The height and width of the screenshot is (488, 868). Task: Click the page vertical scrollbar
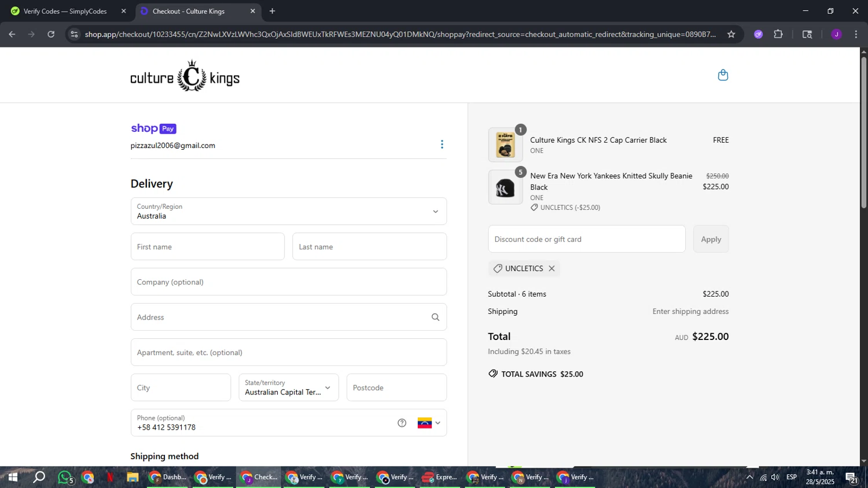[x=863, y=133]
